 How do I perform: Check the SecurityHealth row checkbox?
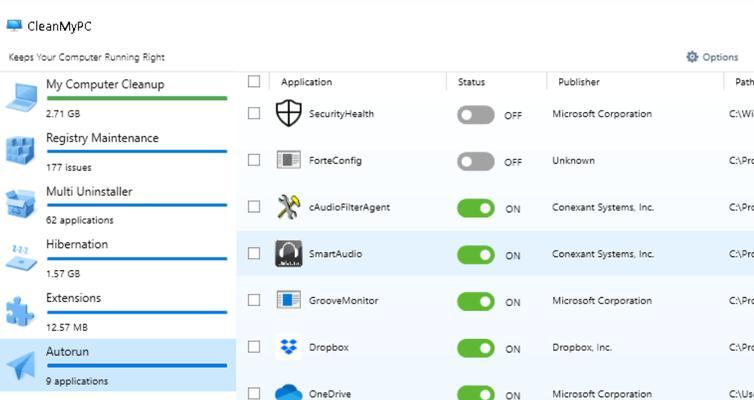pos(254,113)
